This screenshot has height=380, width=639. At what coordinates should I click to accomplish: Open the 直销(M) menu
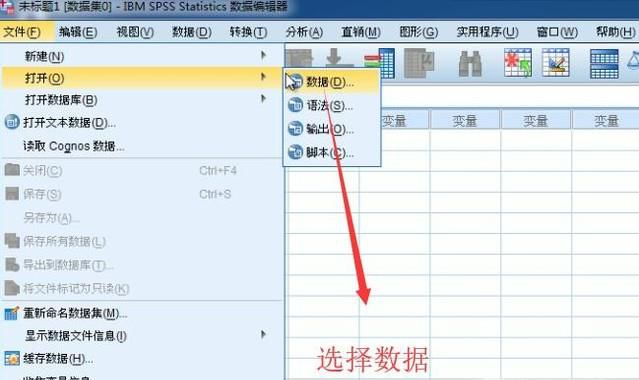click(361, 32)
